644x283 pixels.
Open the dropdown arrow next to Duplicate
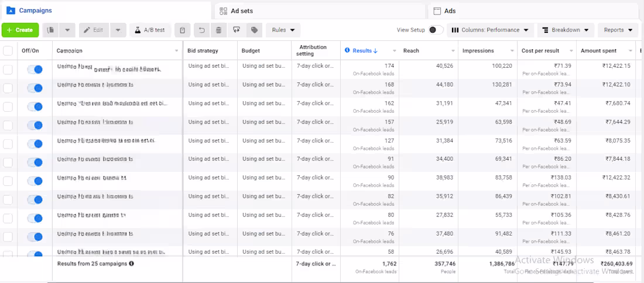(67, 30)
